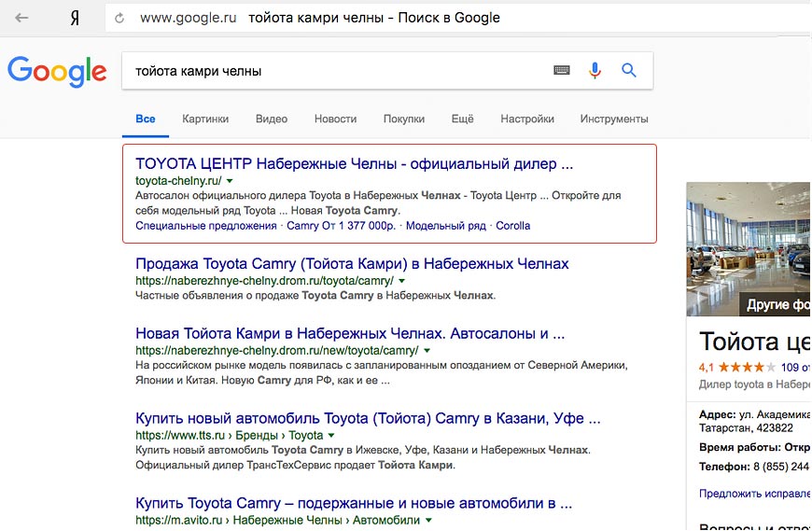Expand dropdown arrow next to drom.ru/toyota/camry URL
This screenshot has height=531, width=812.
tap(401, 280)
